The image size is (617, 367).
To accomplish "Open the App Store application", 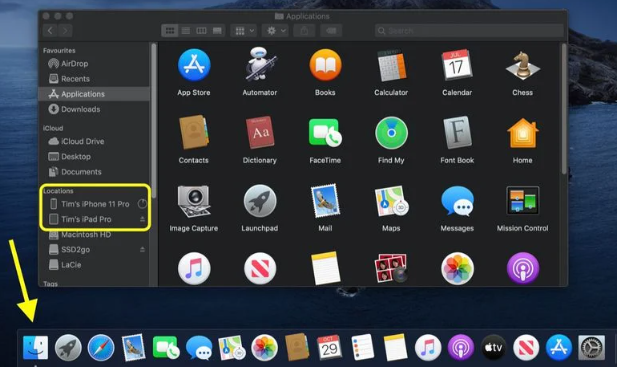I will [x=194, y=65].
